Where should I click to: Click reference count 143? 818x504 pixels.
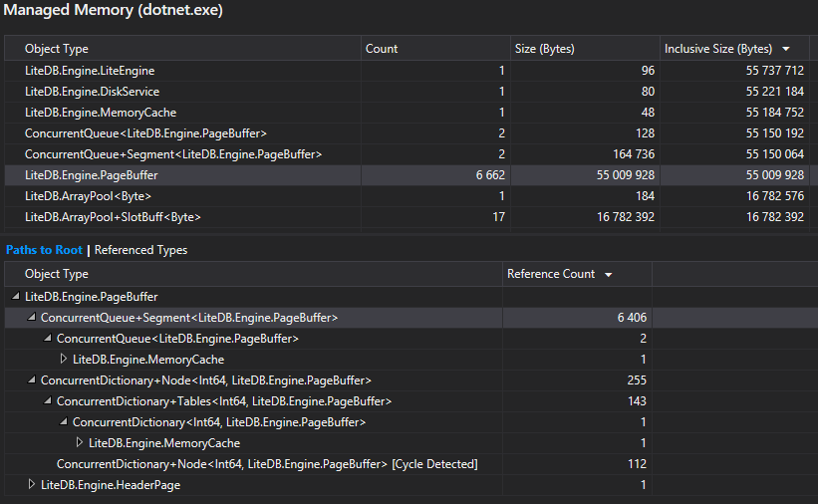pyautogui.click(x=637, y=400)
